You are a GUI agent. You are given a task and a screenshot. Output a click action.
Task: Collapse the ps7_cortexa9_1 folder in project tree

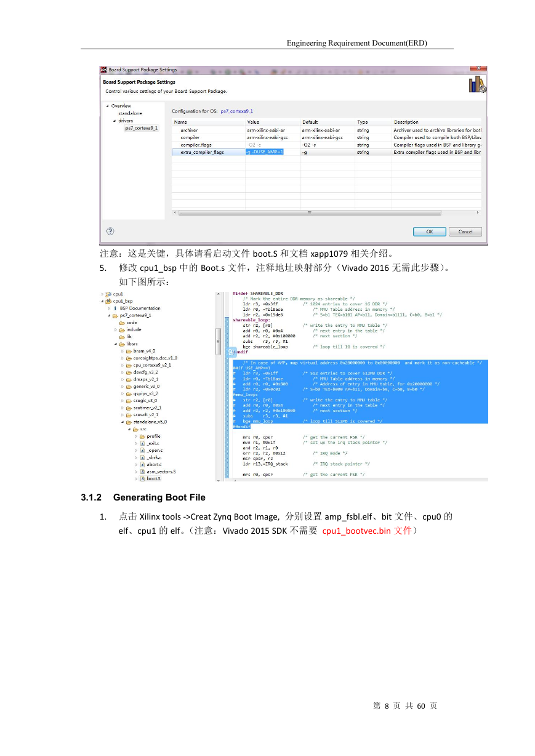[109, 315]
